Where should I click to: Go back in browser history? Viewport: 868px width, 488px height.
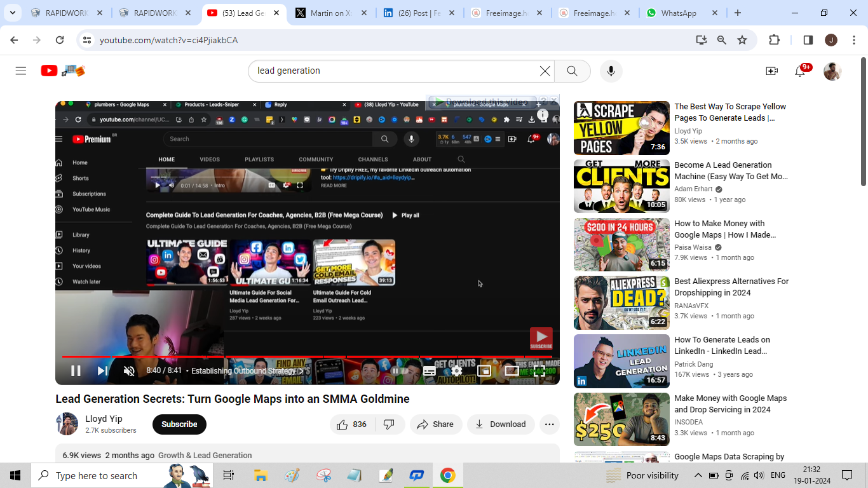pyautogui.click(x=14, y=40)
